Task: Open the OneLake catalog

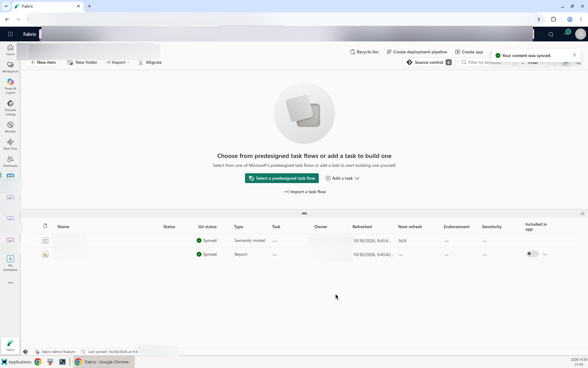Action: click(x=10, y=108)
